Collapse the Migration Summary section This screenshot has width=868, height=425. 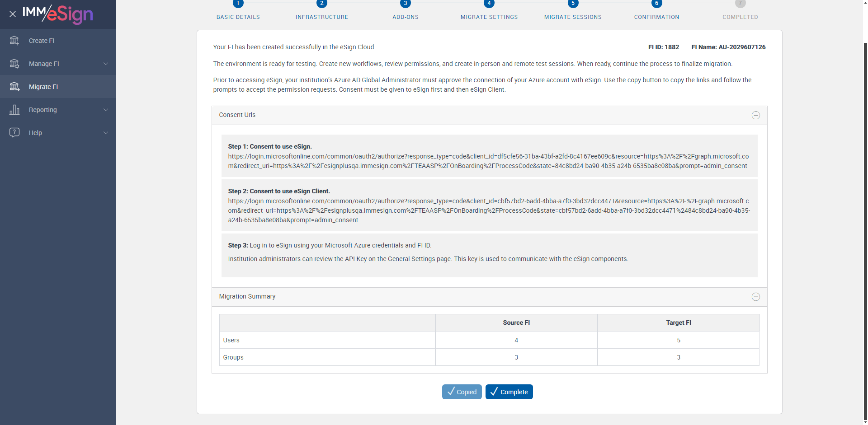coord(756,297)
